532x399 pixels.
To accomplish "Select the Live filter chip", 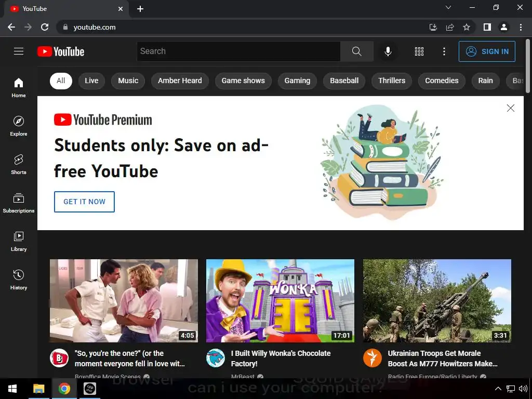I will click(x=91, y=81).
